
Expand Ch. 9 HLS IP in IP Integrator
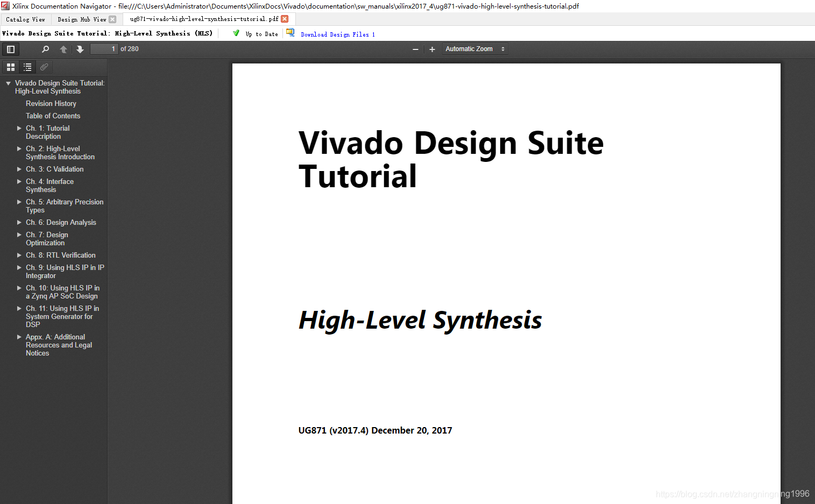click(19, 268)
